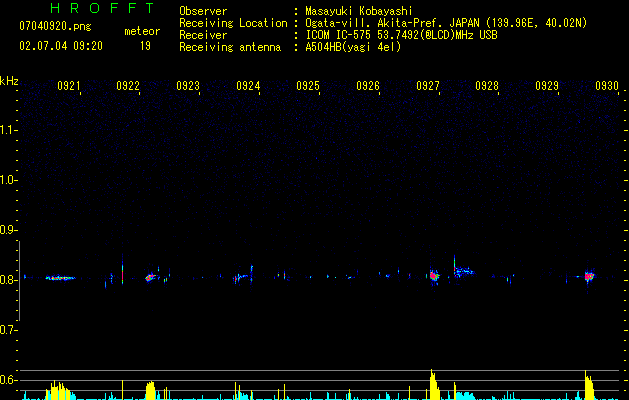Click the 1.1 kHz axis label
This screenshot has width=629, height=400.
coord(8,130)
